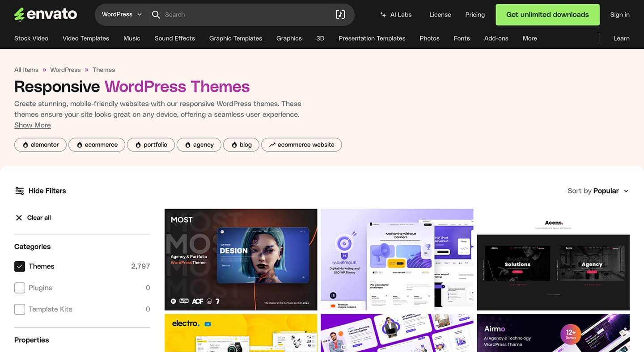The image size is (644, 352).
Task: Open the Photos menu item
Action: (x=429, y=38)
